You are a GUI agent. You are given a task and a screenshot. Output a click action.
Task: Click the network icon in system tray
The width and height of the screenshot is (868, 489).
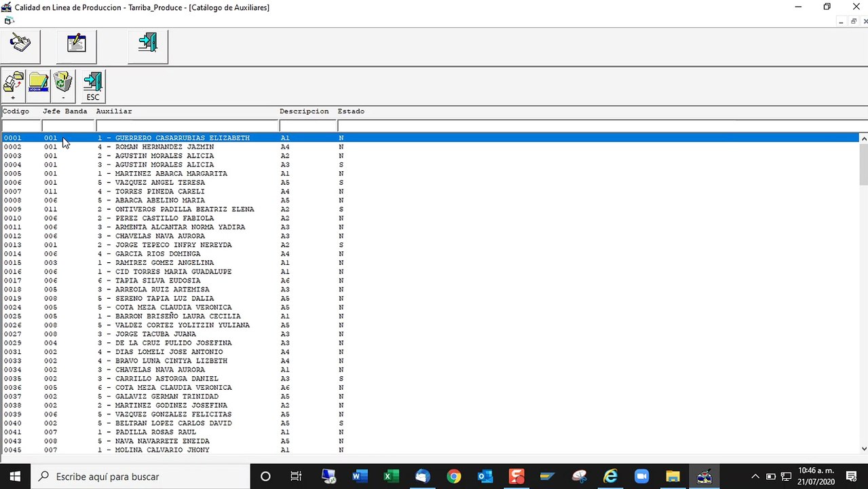pos(786,476)
